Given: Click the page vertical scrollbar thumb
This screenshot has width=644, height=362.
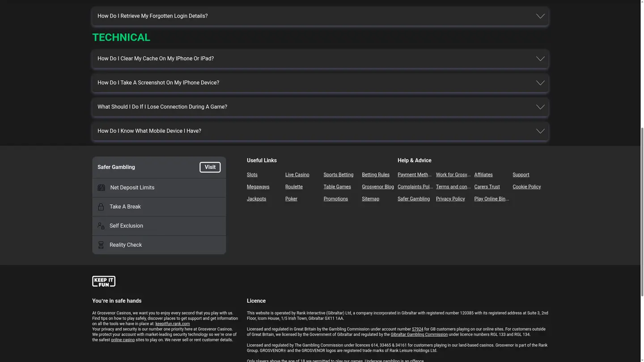Looking at the screenshot, I should [x=642, y=211].
